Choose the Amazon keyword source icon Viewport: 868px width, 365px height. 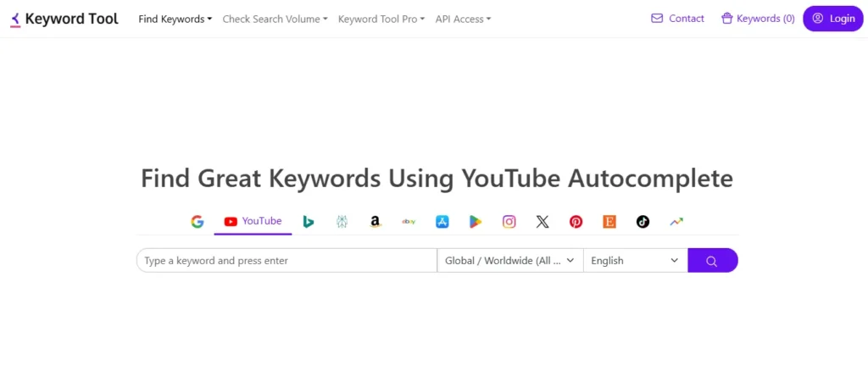[375, 222]
